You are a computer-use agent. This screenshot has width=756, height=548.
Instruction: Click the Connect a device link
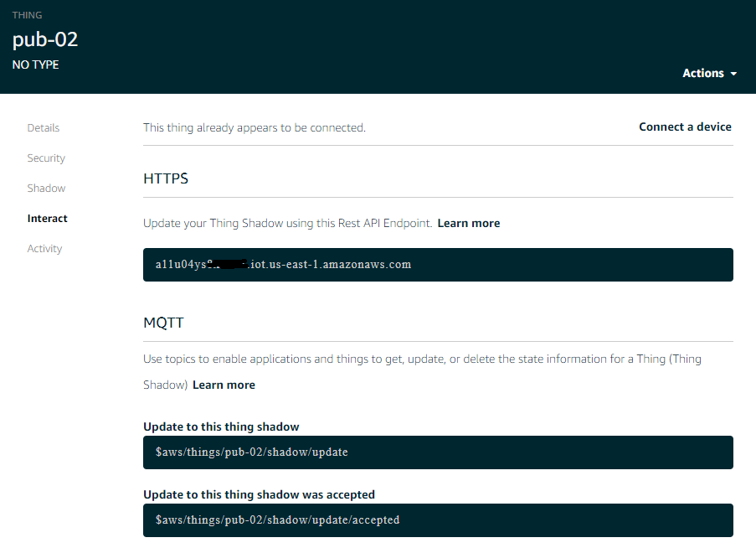685,127
